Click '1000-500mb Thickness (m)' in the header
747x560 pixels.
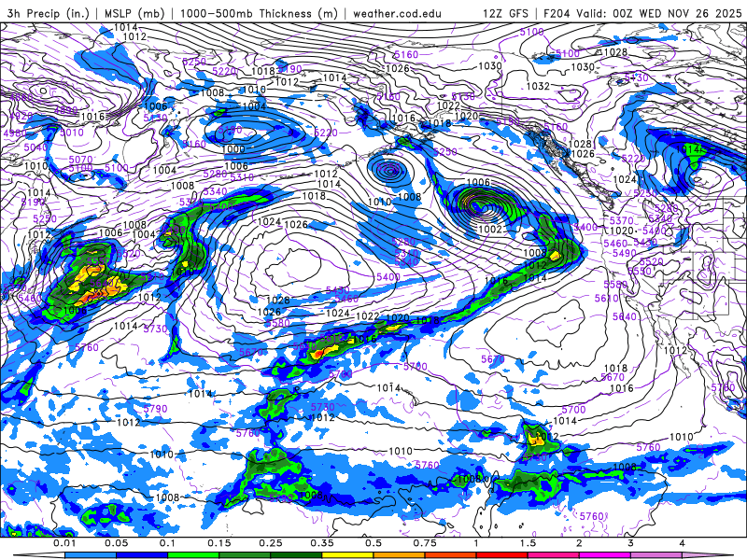click(x=259, y=13)
